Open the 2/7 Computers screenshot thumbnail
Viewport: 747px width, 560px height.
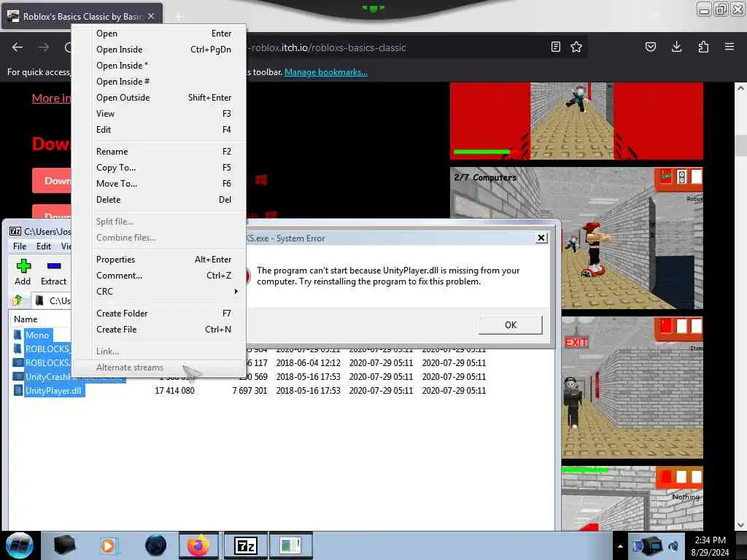point(576,238)
